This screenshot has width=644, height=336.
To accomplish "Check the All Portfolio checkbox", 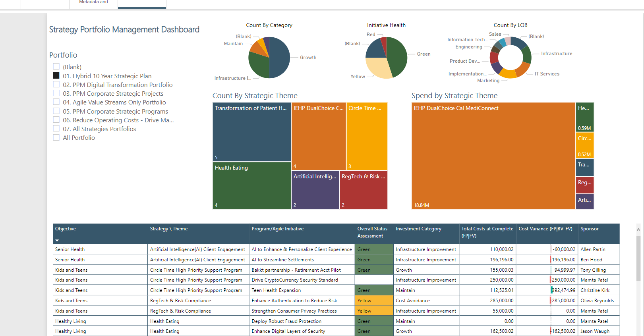I will 56,137.
